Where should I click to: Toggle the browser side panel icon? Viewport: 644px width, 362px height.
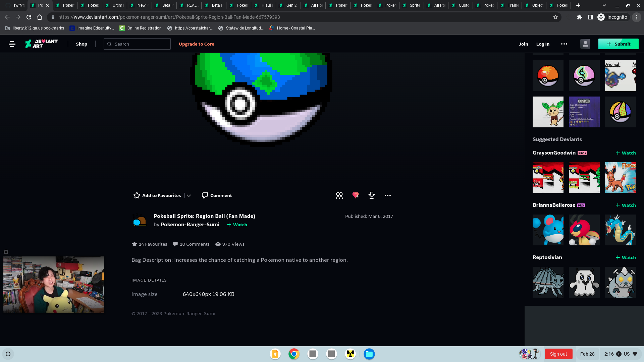point(590,17)
